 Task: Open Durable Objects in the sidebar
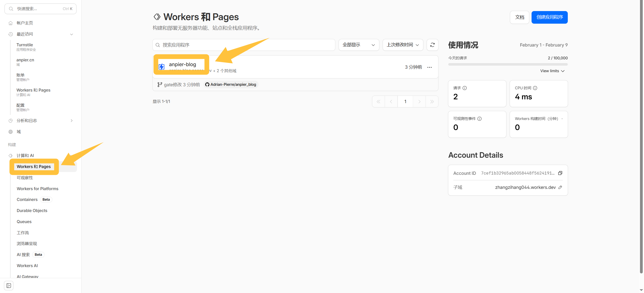click(32, 211)
